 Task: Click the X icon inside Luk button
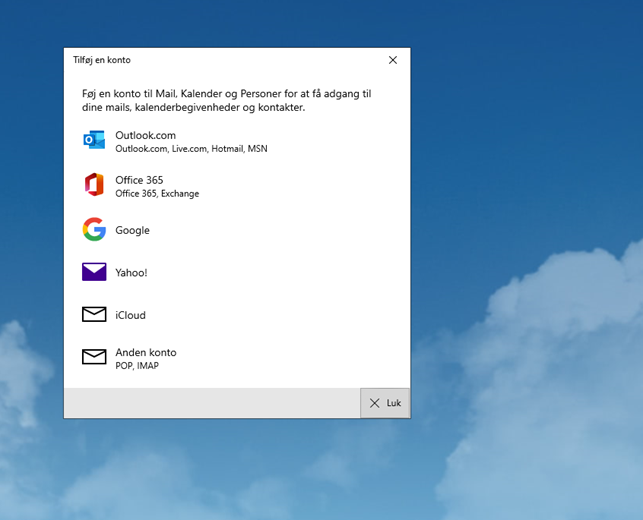click(x=374, y=403)
